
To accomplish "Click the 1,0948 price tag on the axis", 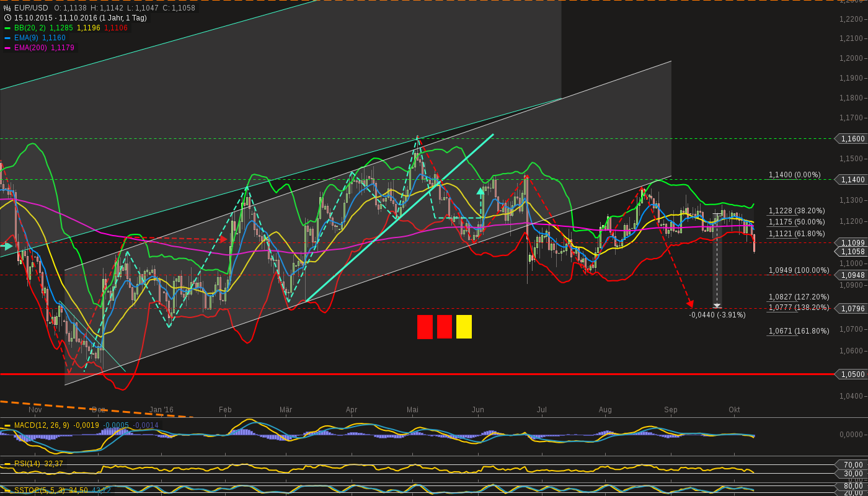I will [852, 275].
